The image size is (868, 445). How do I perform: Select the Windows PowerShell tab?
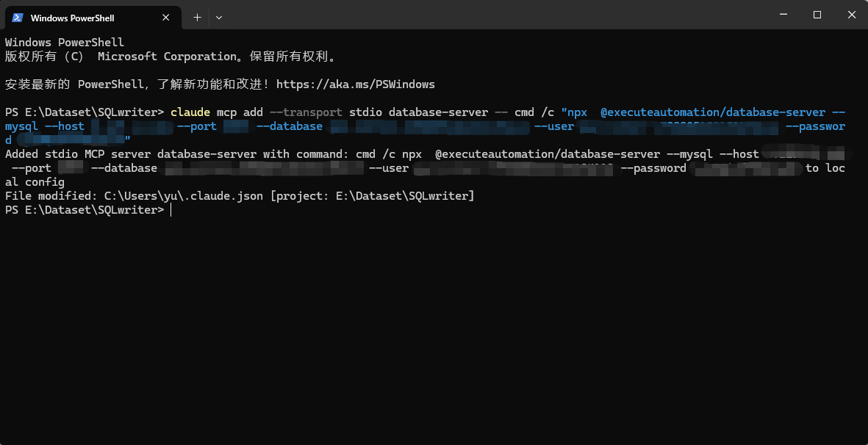pos(93,18)
